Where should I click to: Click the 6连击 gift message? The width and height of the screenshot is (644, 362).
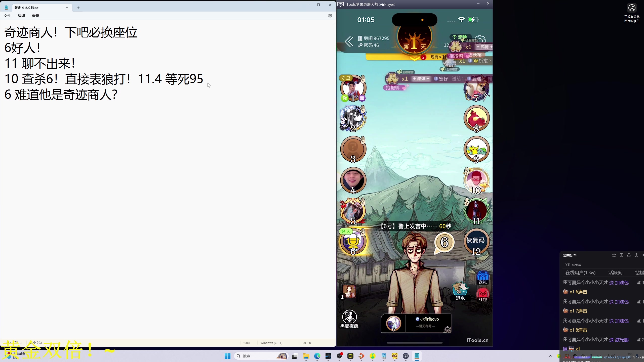(575, 292)
